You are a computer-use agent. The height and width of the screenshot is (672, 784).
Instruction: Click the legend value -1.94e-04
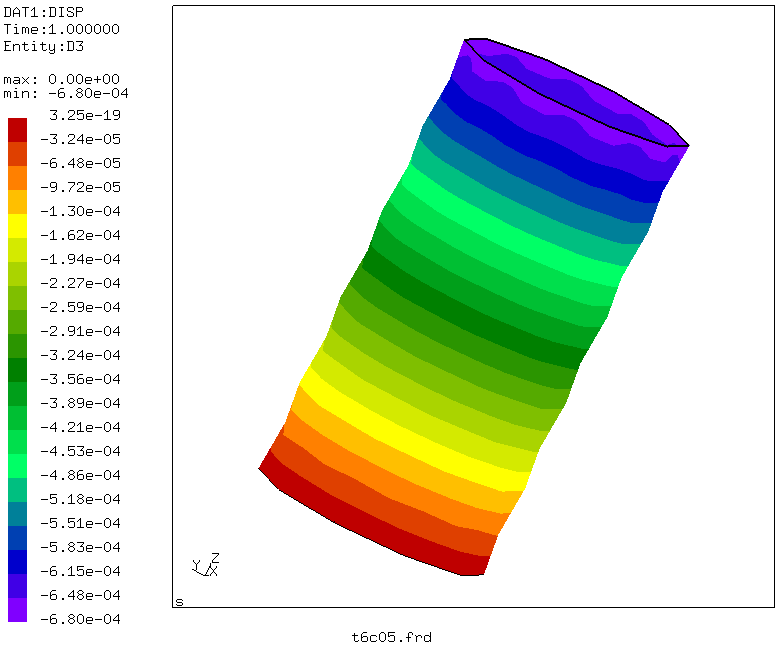(x=80, y=259)
